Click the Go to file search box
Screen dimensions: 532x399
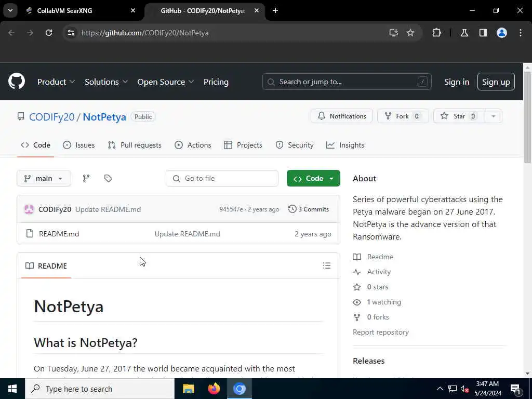click(222, 179)
